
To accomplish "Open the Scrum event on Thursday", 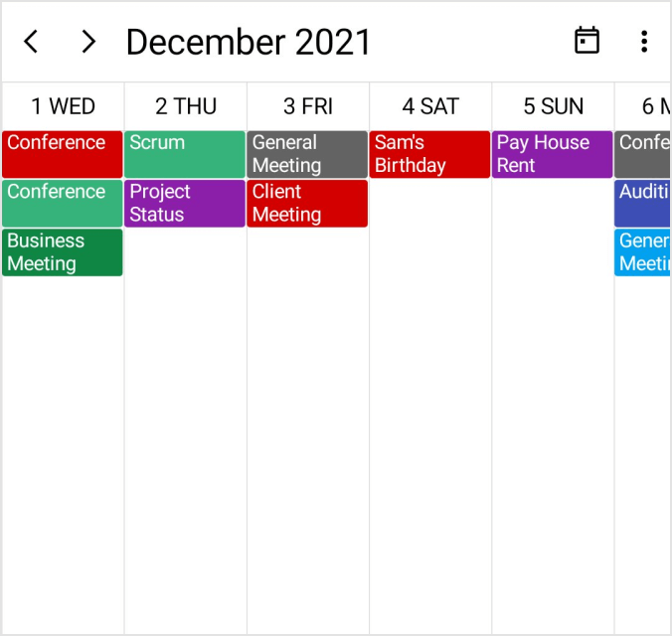I will [185, 154].
